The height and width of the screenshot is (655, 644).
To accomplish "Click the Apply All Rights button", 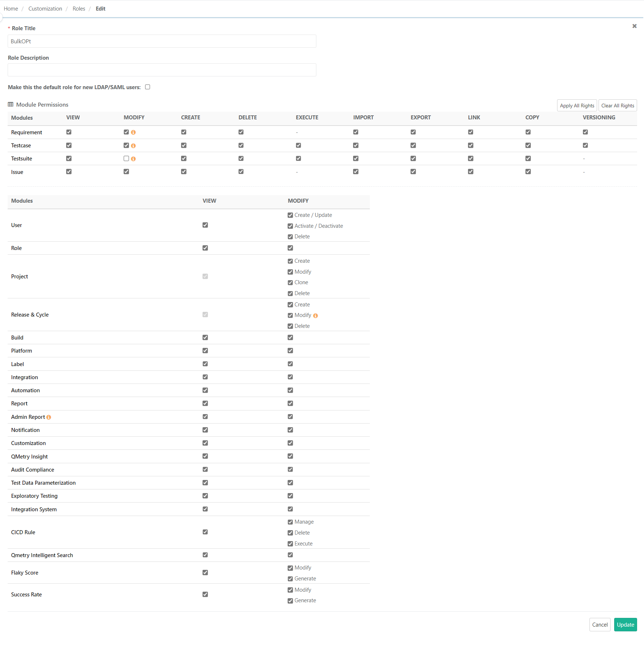I will tap(577, 105).
